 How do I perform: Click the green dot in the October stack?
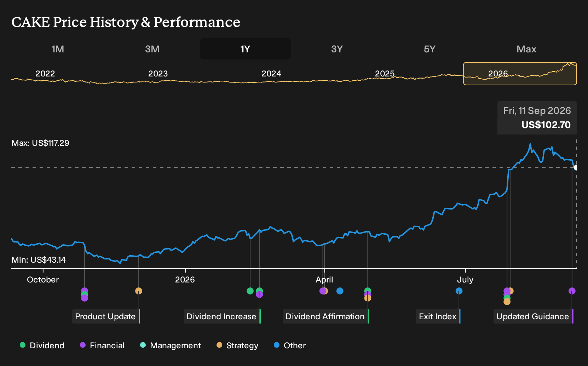click(x=84, y=294)
